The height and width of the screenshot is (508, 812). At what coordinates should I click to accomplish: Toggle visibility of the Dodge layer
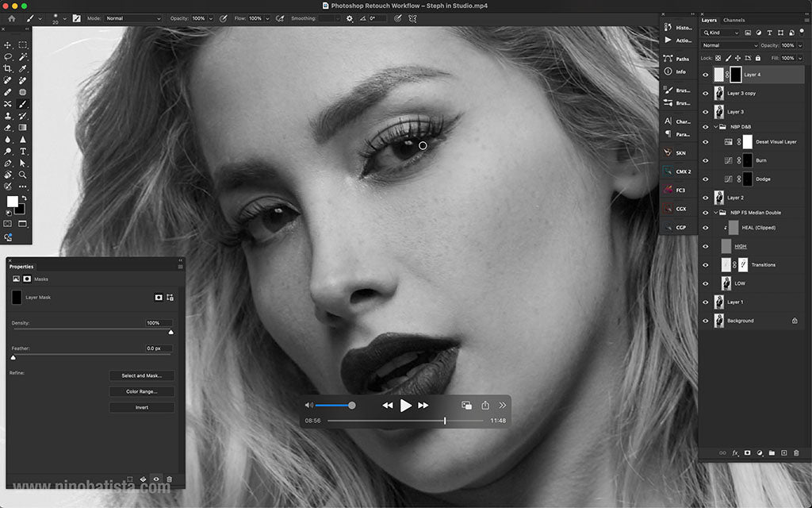pos(705,178)
